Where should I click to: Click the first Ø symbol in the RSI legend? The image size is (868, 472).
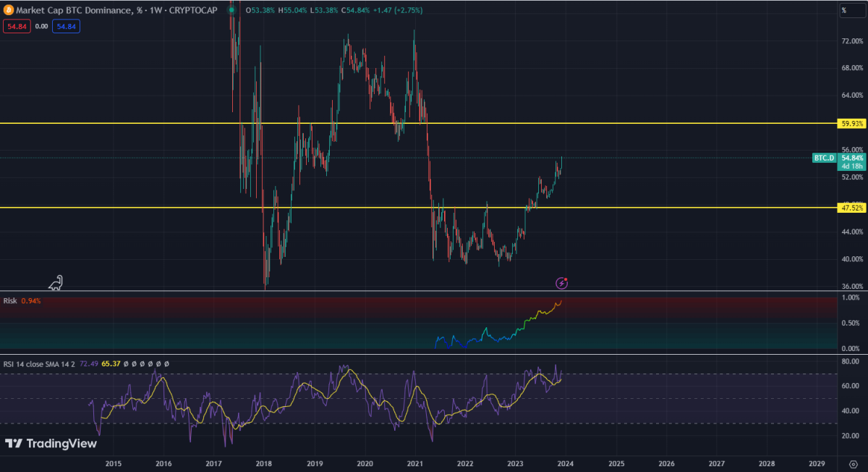point(126,363)
